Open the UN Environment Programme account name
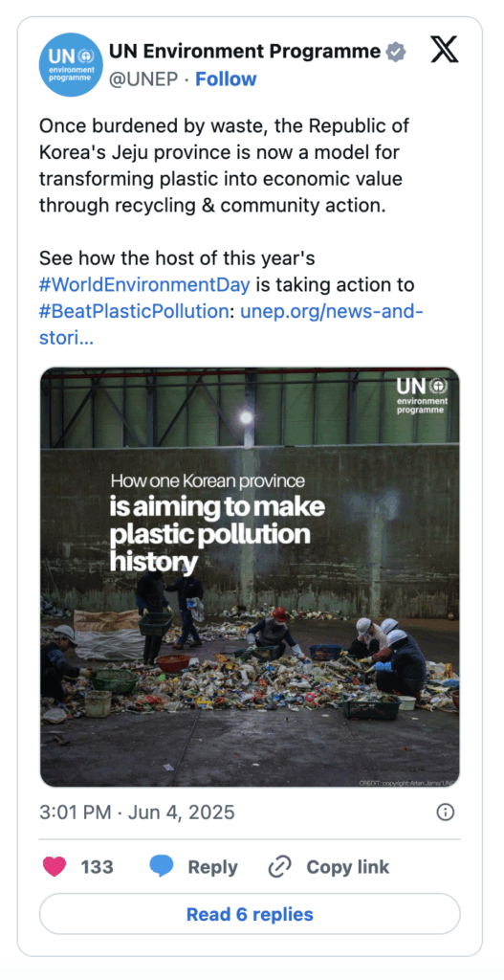 (245, 52)
